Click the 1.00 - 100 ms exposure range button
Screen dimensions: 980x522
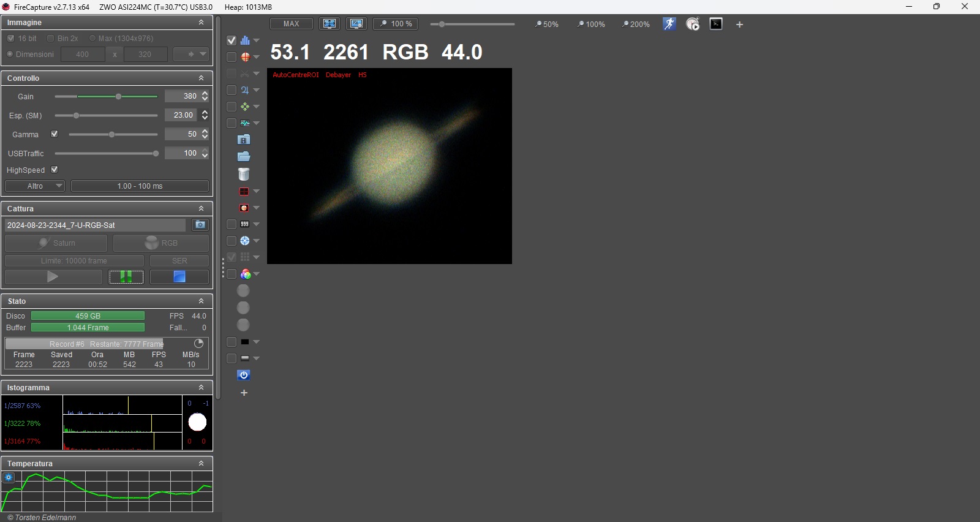click(x=140, y=186)
